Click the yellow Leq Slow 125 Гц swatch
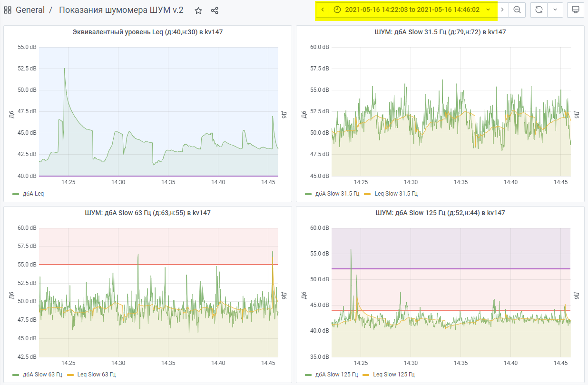Viewport: 588px width, 385px height. tap(367, 375)
